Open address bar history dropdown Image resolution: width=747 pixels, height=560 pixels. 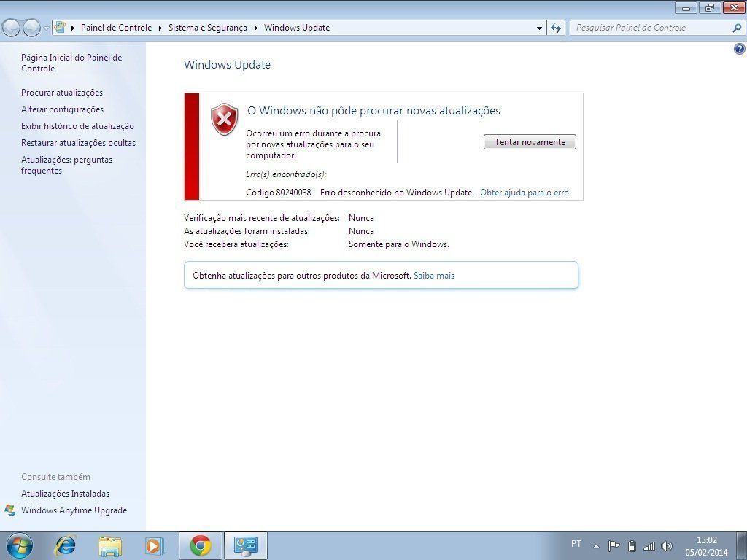click(x=539, y=28)
